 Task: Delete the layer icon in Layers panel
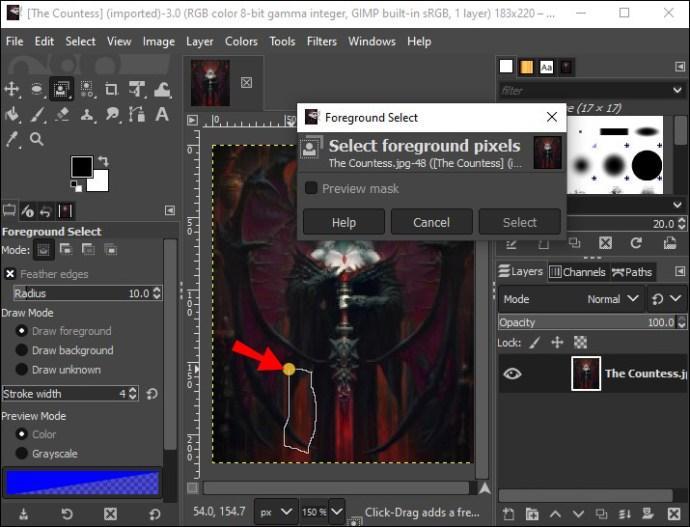[x=674, y=513]
